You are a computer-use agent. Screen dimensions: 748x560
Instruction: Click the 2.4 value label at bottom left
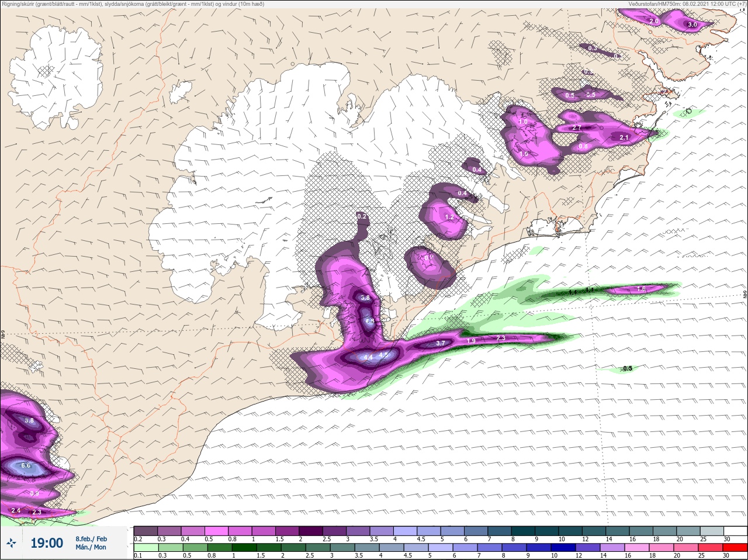click(16, 511)
